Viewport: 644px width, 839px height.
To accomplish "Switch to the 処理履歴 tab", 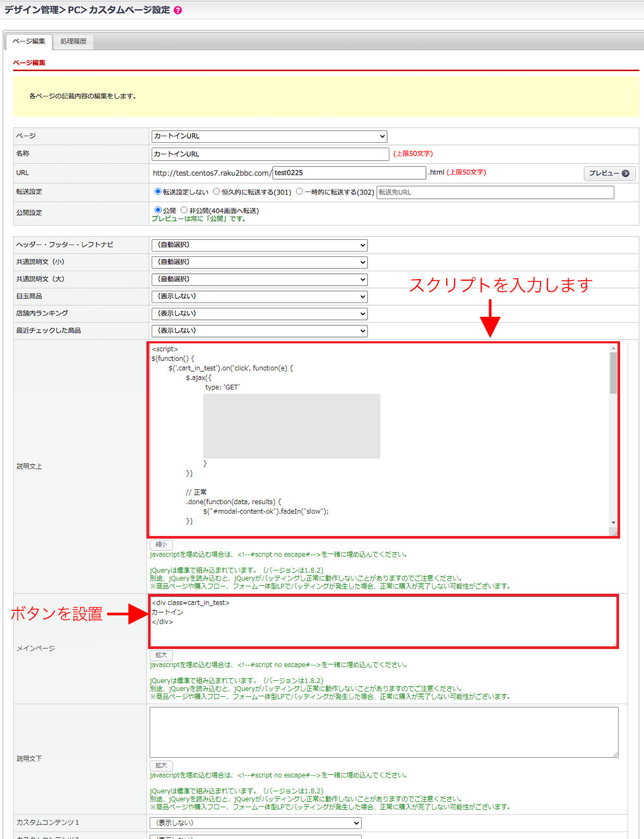I will [73, 41].
